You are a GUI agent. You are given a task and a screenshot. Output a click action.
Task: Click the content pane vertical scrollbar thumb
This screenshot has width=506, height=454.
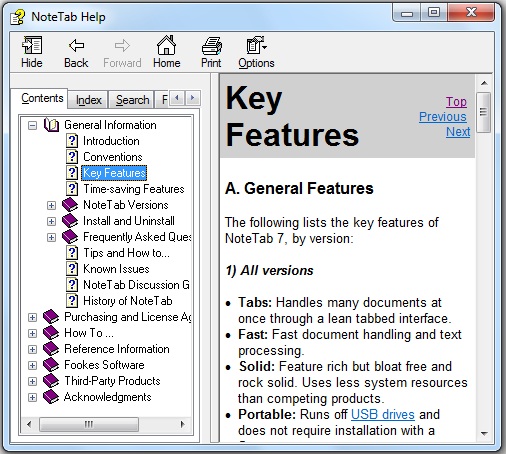484,112
